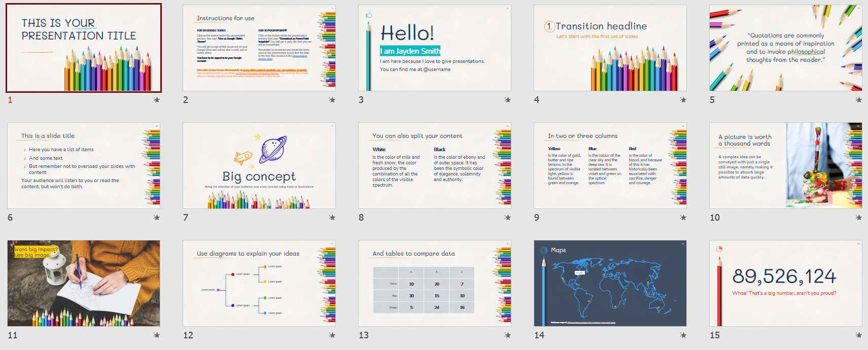Image resolution: width=868 pixels, height=350 pixels.
Task: Click slide number 3 label
Action: 361,100
